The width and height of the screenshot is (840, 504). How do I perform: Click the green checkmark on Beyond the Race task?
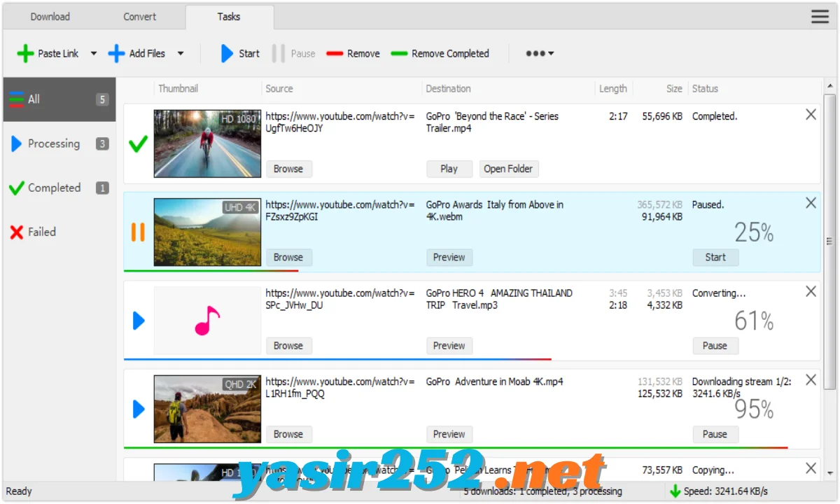tap(139, 144)
